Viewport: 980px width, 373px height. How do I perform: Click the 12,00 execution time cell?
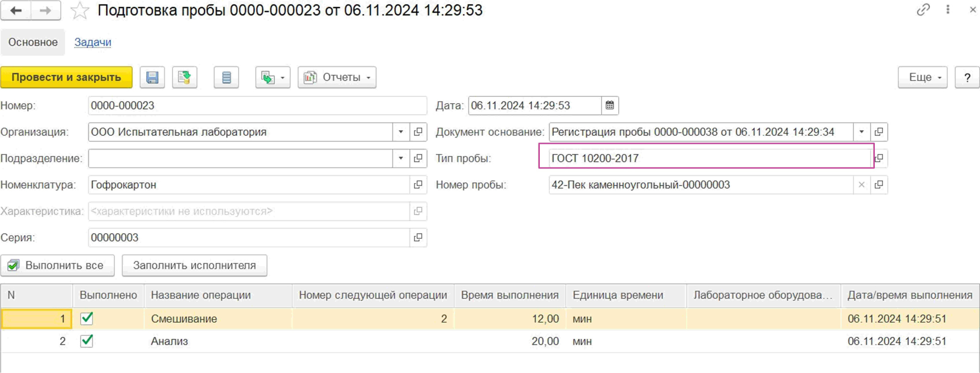coord(510,319)
